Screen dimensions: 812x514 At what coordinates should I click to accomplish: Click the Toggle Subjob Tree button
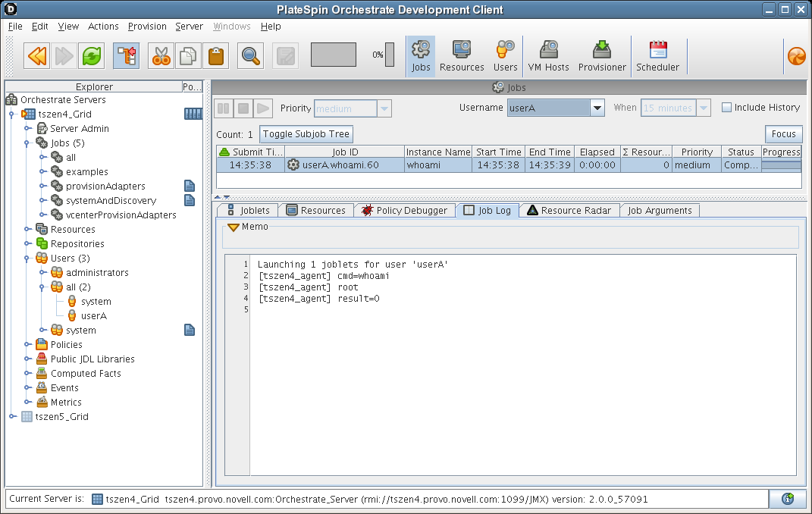306,134
